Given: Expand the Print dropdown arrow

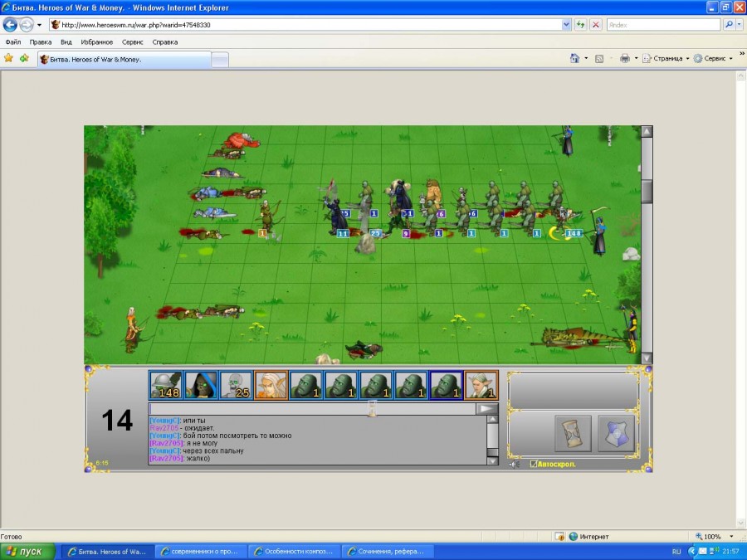Looking at the screenshot, I should (636, 59).
